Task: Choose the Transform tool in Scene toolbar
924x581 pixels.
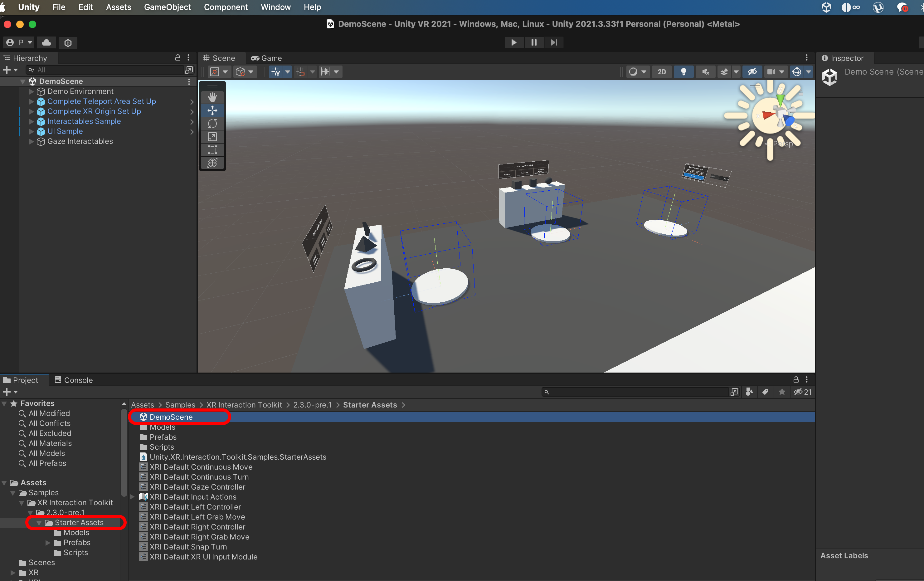Action: pyautogui.click(x=212, y=163)
